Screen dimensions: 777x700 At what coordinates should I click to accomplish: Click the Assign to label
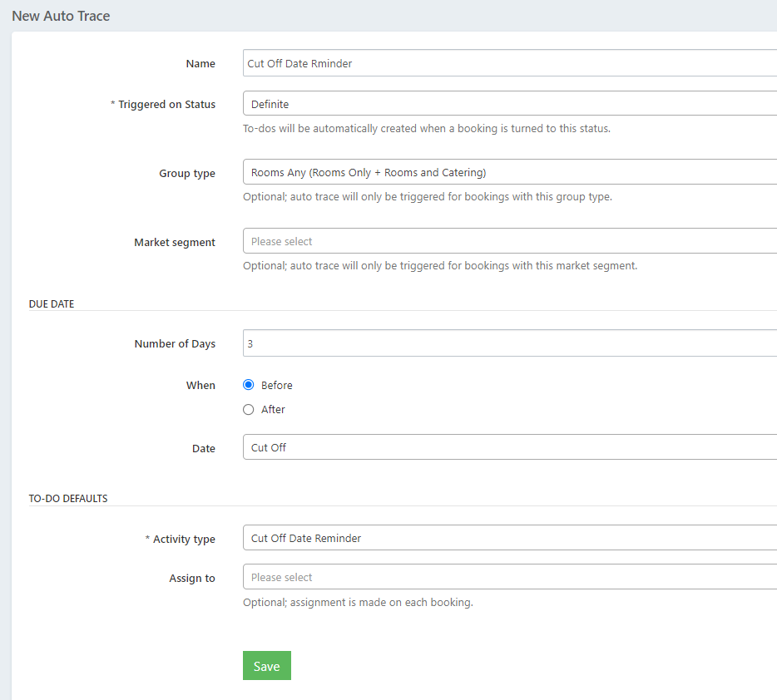click(x=192, y=579)
